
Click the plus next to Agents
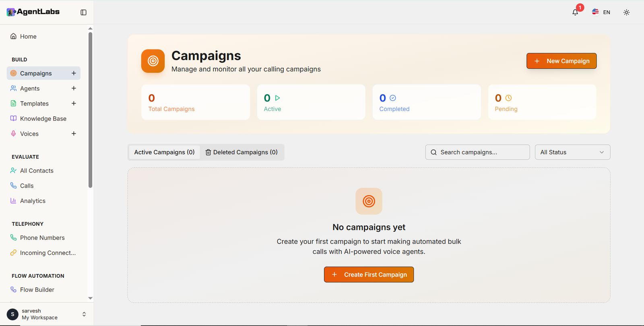[74, 88]
